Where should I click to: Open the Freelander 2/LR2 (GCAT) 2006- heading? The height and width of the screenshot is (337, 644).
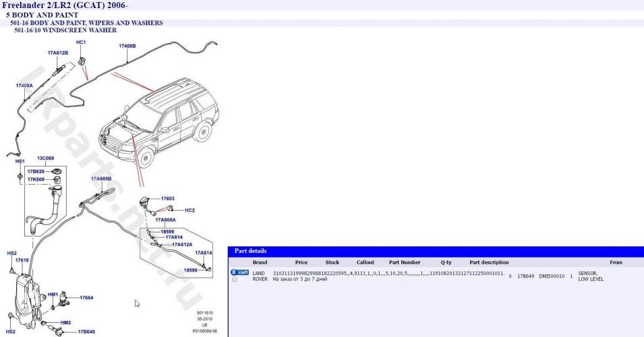click(x=65, y=5)
